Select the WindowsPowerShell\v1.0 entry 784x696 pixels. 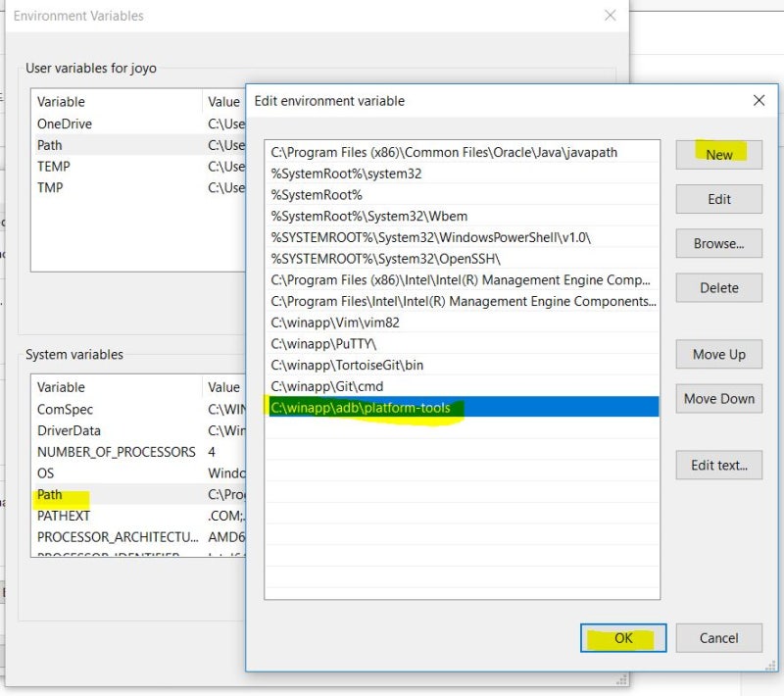click(462, 237)
